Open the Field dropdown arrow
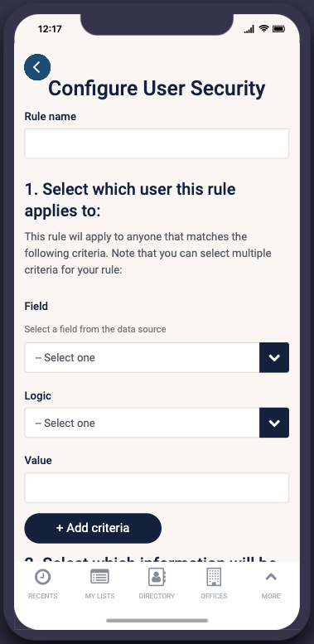The height and width of the screenshot is (644, 314). pos(274,358)
